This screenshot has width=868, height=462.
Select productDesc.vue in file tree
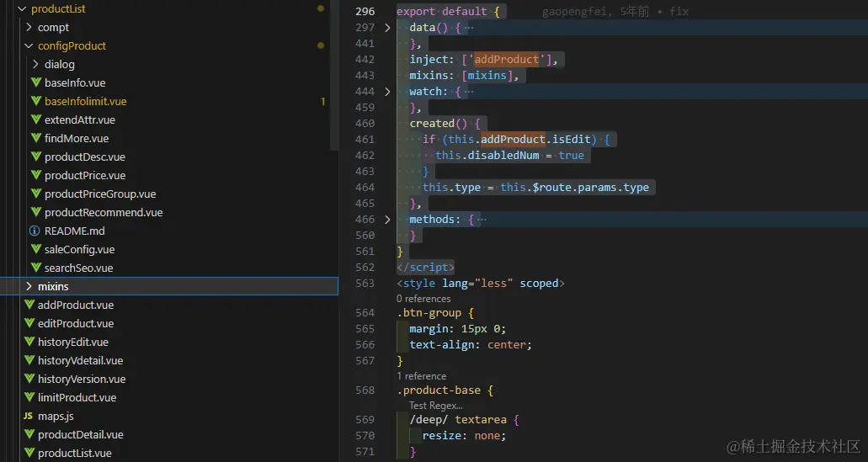coord(85,157)
